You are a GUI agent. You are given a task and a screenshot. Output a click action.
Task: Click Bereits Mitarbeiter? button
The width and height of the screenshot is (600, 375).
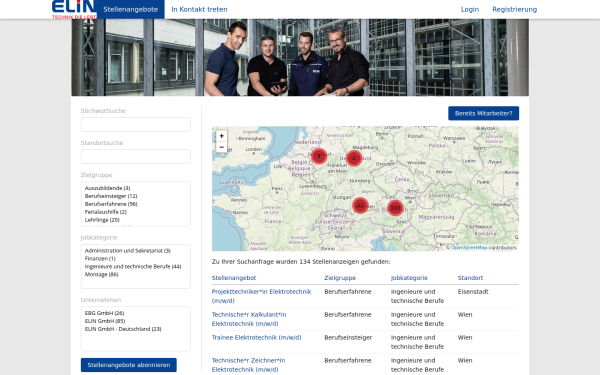(484, 113)
